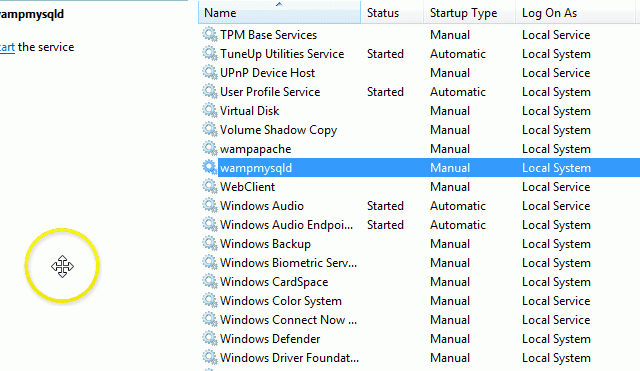
Task: Sort by the Startup Type column header
Action: point(470,13)
